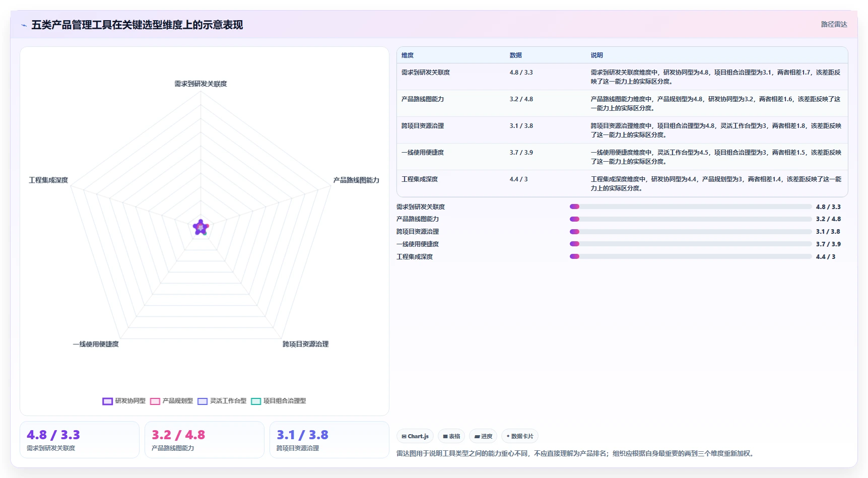Click the title icon beside 五类产品管理工具

[24, 25]
